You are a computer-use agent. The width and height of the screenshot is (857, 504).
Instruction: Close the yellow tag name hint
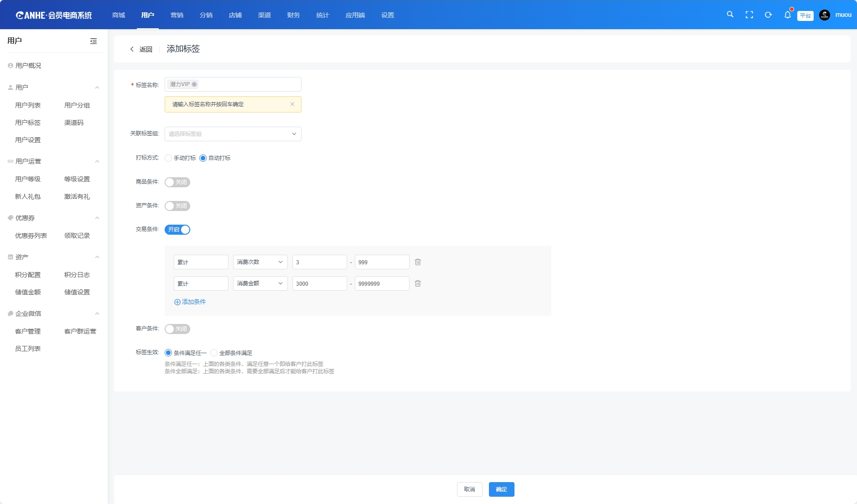point(292,104)
